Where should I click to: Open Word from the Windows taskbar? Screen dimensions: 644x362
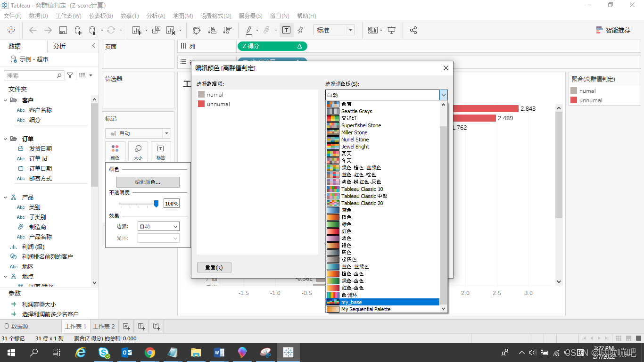coord(219,352)
